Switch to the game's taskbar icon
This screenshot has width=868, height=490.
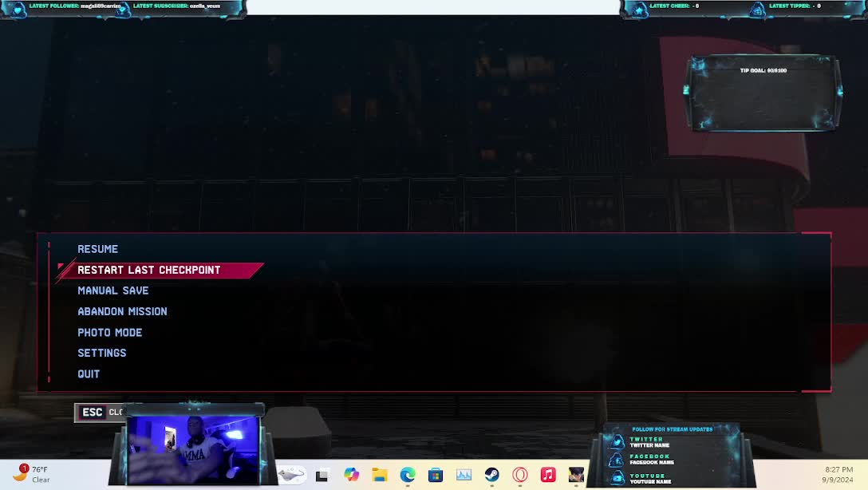[x=576, y=475]
